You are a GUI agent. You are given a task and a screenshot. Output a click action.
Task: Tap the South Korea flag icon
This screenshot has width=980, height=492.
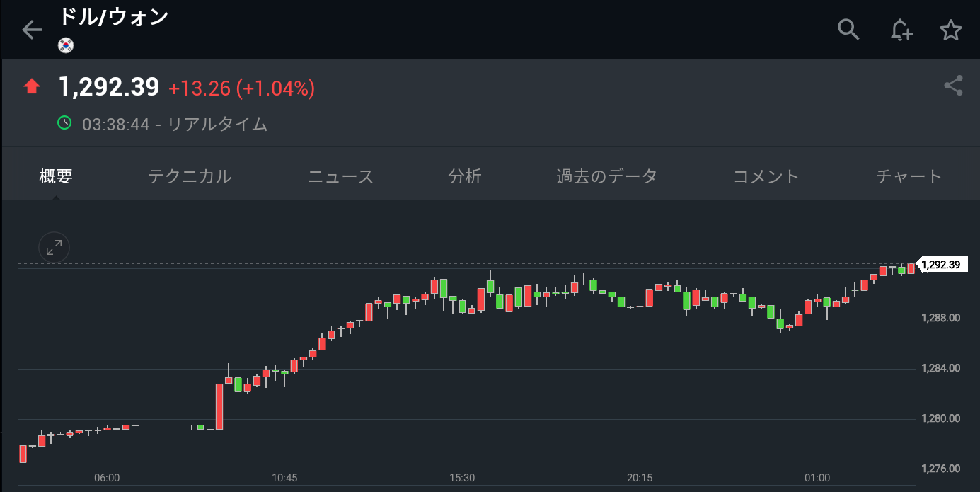tap(66, 45)
